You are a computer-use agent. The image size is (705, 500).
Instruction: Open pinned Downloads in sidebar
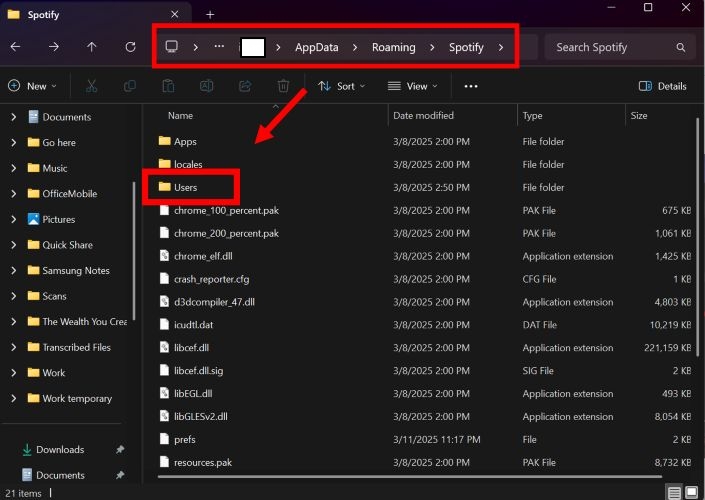point(60,450)
